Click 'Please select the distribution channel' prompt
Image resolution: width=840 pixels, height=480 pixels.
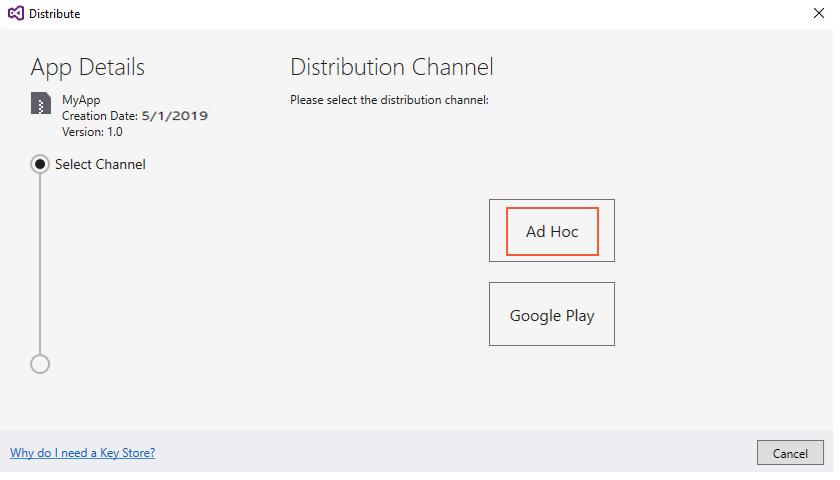click(x=389, y=100)
